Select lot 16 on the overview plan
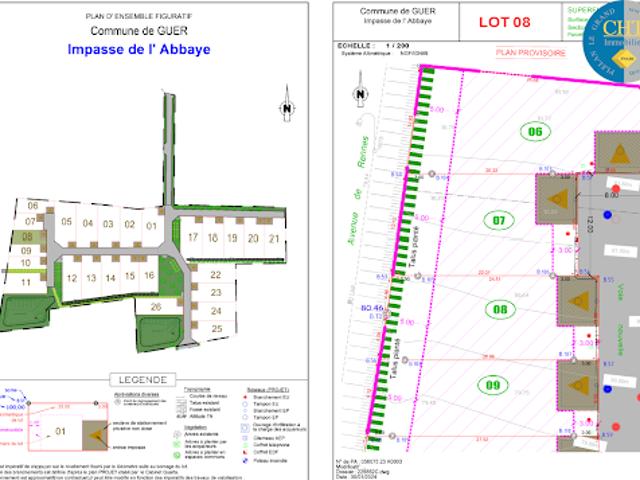The width and height of the screenshot is (640, 480). tap(149, 275)
